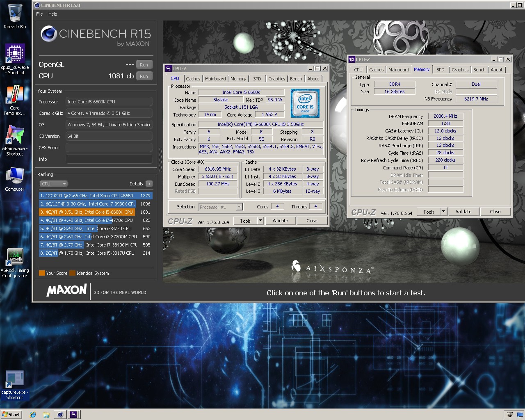Click the MAXON logo at the bottom
The width and height of the screenshot is (525, 420).
coord(66,290)
